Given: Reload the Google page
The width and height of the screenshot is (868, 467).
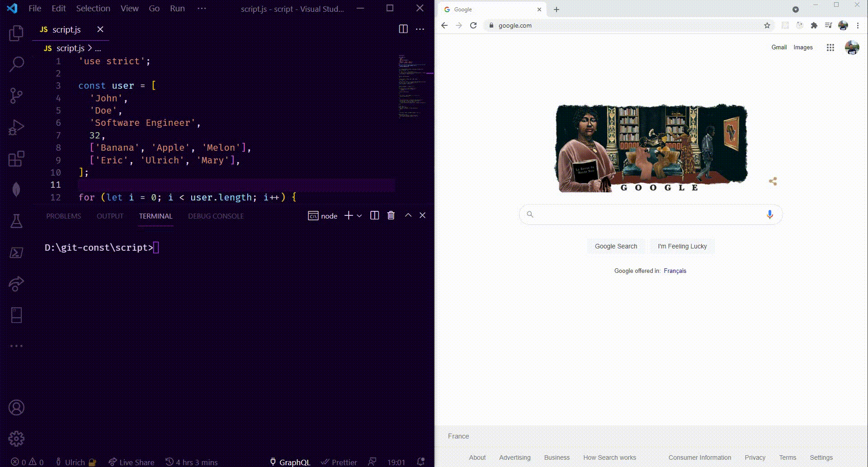Looking at the screenshot, I should coord(473,25).
